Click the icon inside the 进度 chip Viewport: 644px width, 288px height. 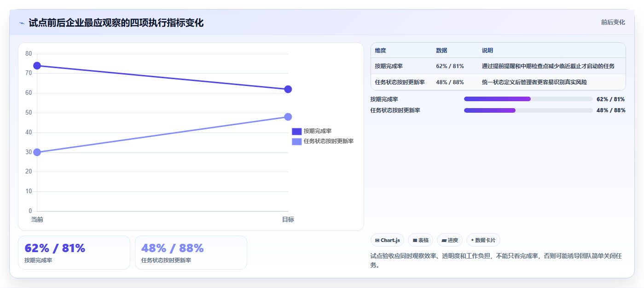[x=444, y=240]
